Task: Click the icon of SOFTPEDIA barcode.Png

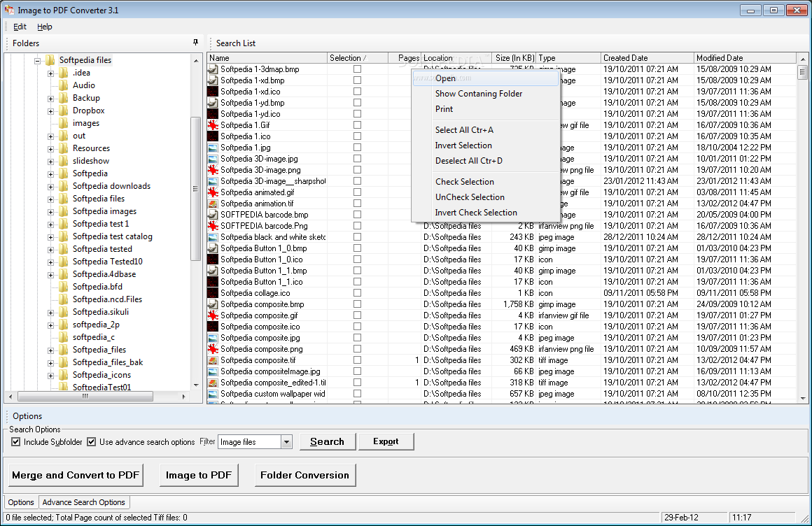Action: (x=212, y=226)
